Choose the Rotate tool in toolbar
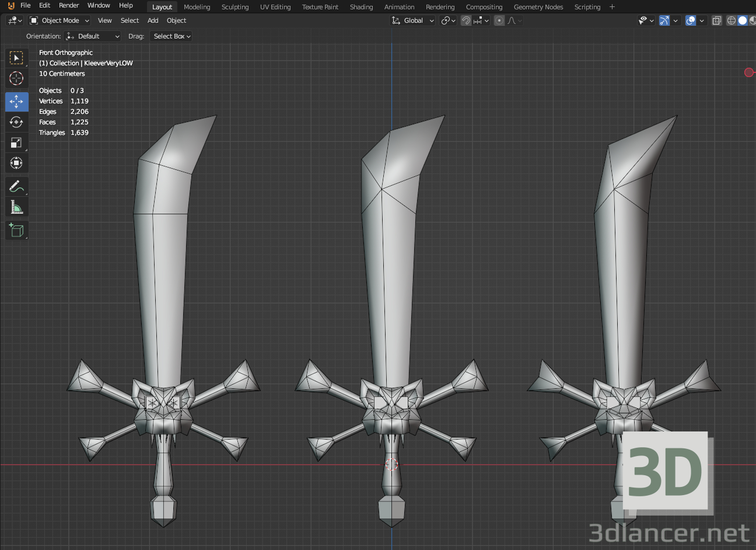 [x=16, y=122]
